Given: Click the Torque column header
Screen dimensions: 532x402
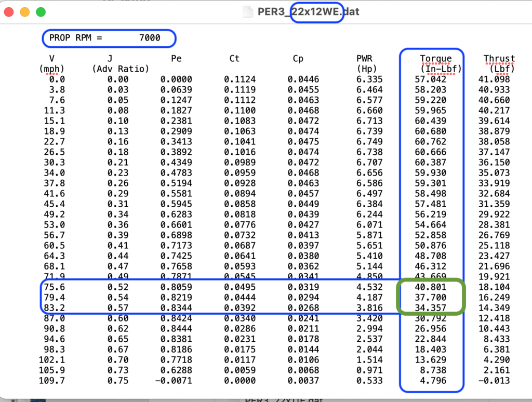Looking at the screenshot, I should (x=435, y=59).
